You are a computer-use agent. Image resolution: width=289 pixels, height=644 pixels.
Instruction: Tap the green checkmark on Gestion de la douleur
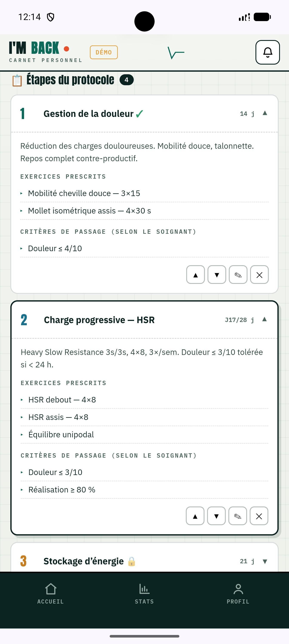[x=139, y=114]
